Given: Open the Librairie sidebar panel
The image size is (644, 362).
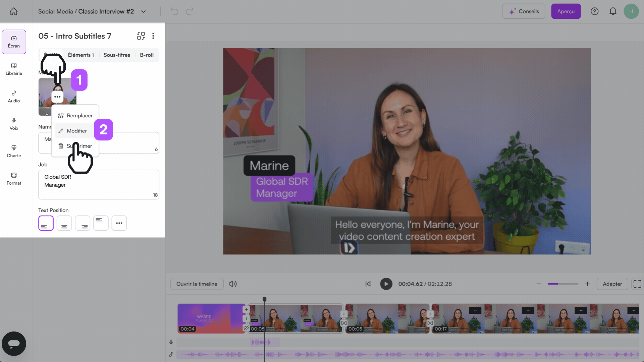Looking at the screenshot, I should (x=14, y=69).
